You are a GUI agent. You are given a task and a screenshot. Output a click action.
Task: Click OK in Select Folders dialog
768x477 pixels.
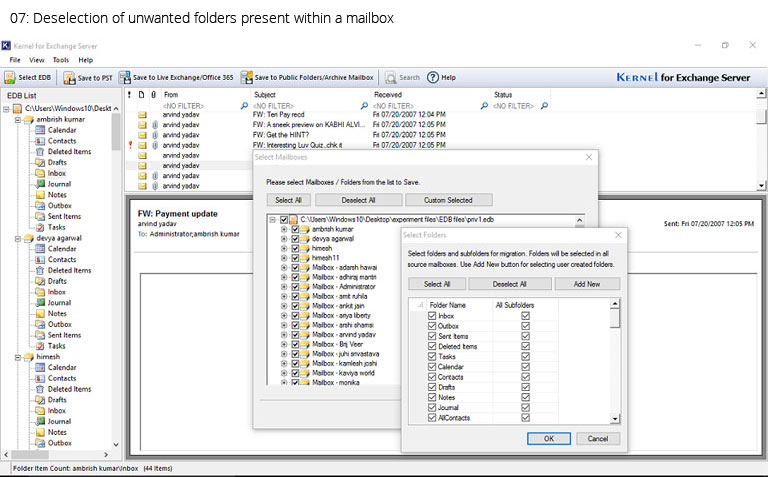tap(549, 439)
